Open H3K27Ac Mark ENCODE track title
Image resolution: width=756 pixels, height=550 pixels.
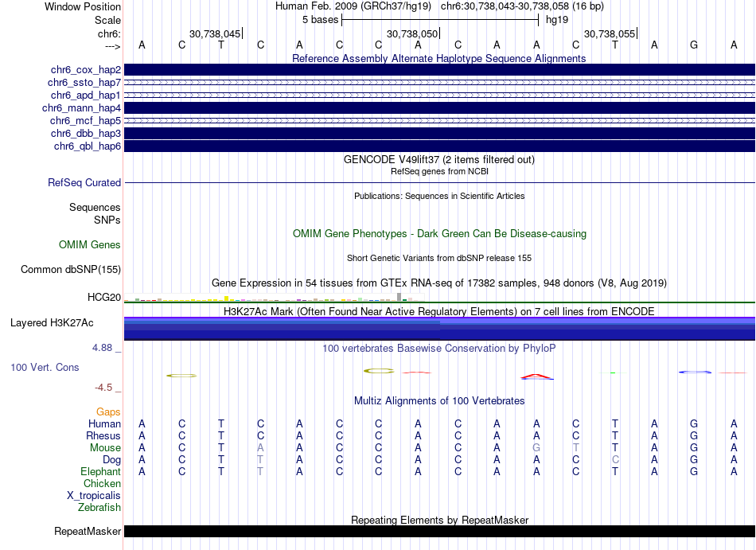[439, 311]
